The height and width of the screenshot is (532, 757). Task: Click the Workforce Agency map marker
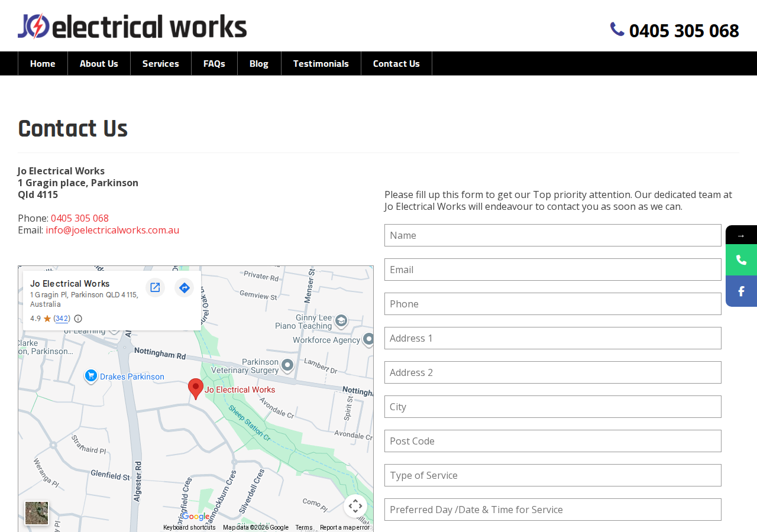369,339
